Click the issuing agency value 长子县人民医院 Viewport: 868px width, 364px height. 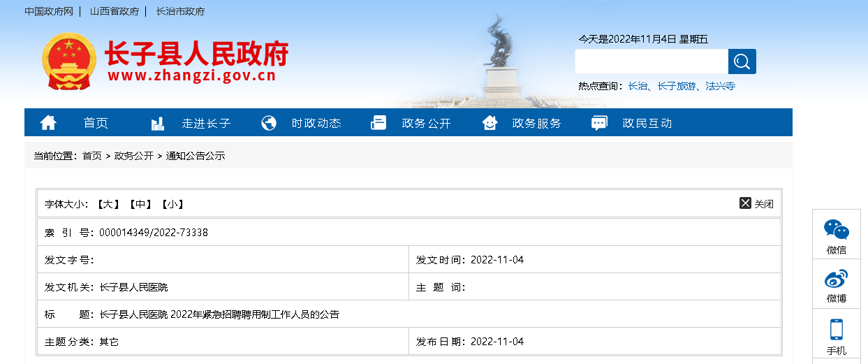tap(134, 287)
